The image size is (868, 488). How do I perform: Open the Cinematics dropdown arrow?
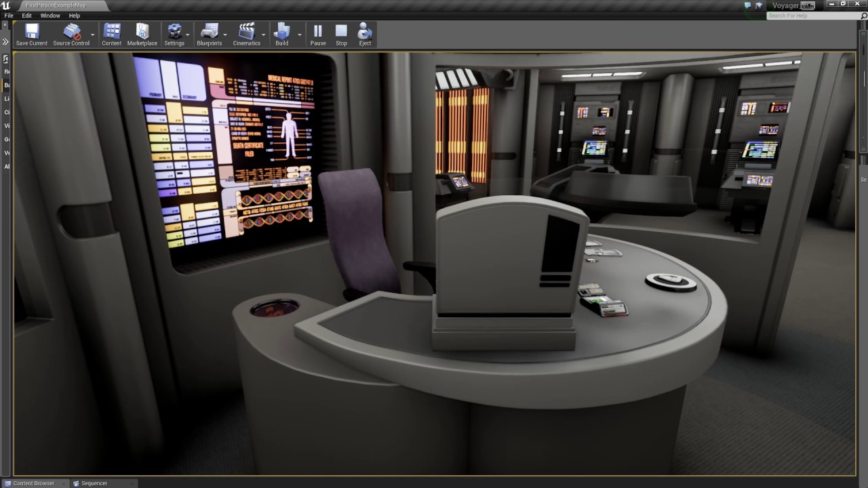pos(264,35)
